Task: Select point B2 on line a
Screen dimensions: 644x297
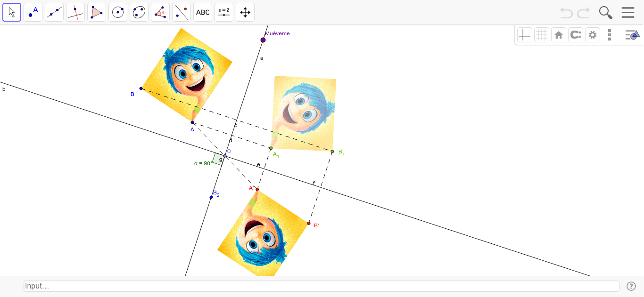Action: click(211, 197)
